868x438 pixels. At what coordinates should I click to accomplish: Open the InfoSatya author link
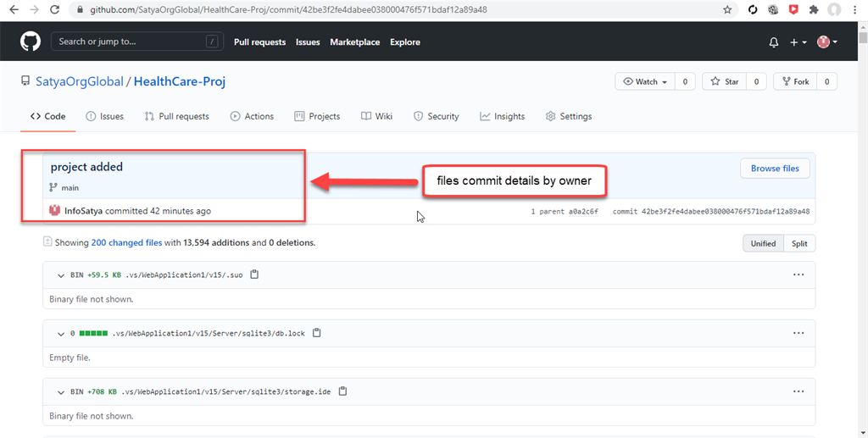84,211
